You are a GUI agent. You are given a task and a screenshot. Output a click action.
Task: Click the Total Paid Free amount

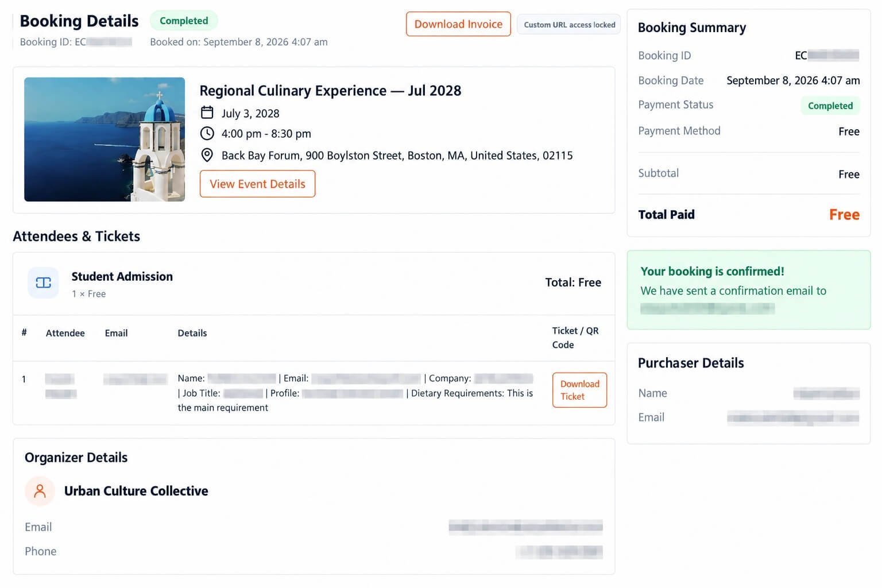coord(844,215)
